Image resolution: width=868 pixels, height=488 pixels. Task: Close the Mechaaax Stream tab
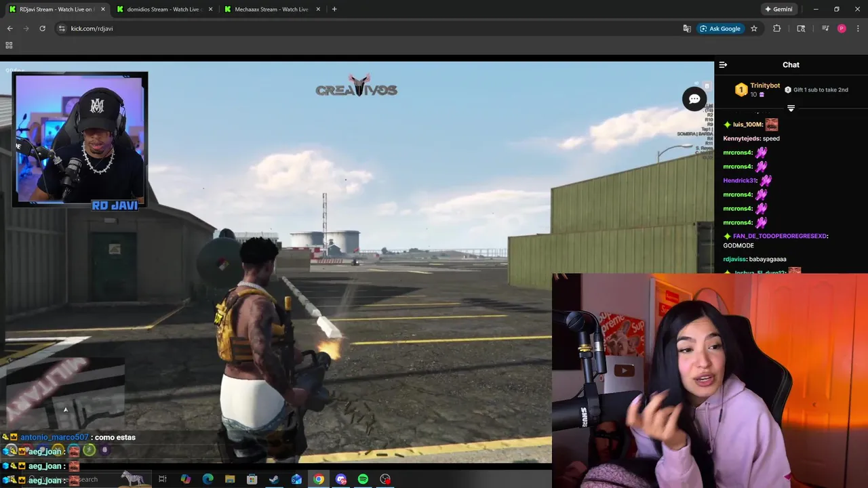point(318,9)
